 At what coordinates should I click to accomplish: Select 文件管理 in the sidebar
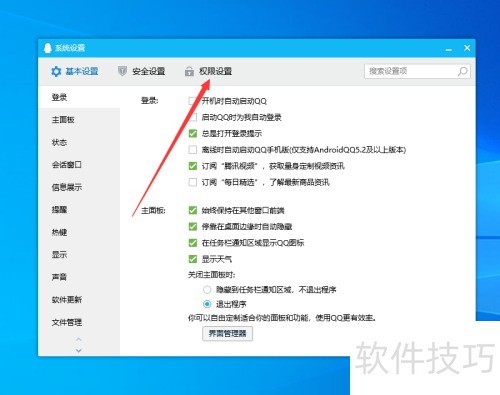(79, 322)
